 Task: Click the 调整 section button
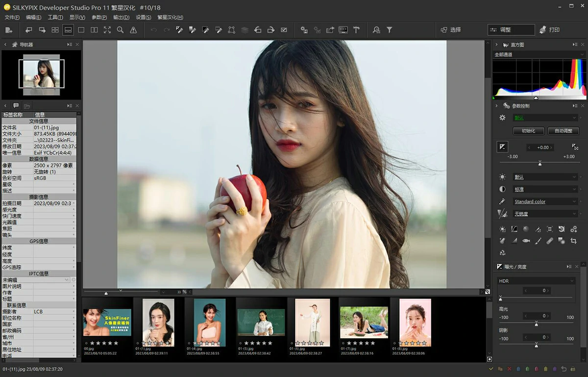point(511,30)
